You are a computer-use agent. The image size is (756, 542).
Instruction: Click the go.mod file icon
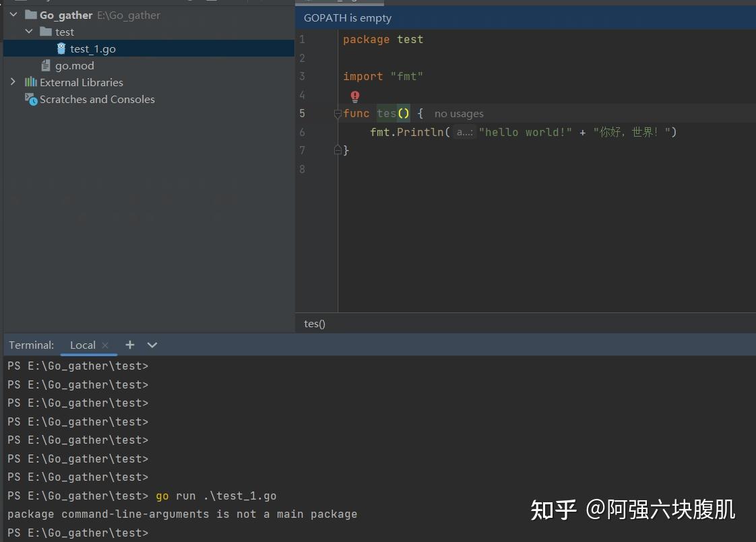click(x=46, y=65)
